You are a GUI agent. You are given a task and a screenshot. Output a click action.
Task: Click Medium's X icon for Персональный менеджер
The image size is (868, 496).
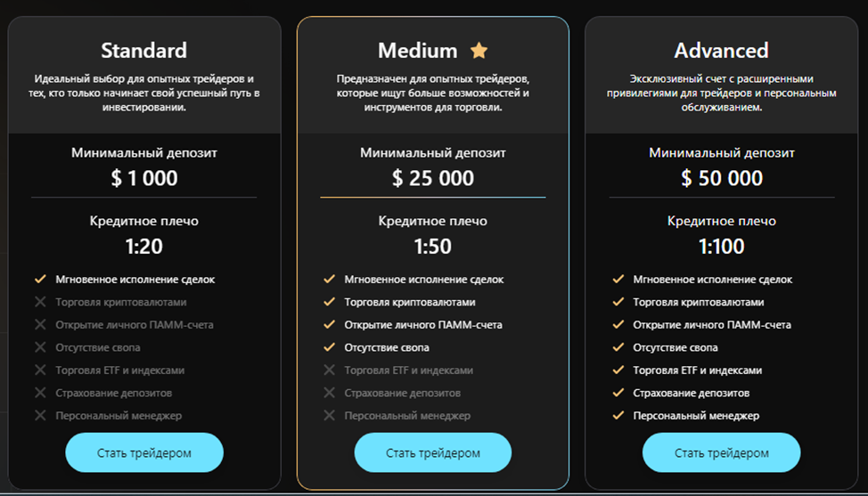[x=329, y=415]
